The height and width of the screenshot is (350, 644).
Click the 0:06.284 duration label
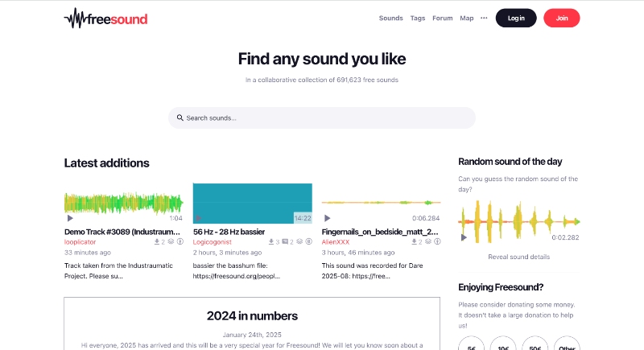pyautogui.click(x=426, y=218)
